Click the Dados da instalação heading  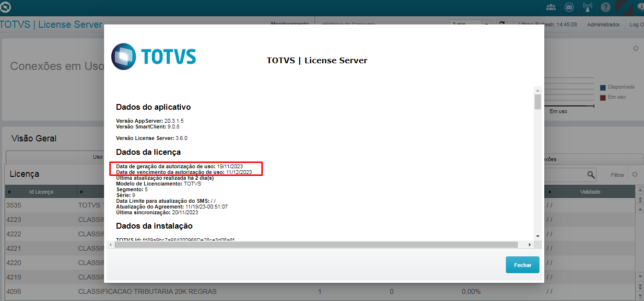click(x=154, y=226)
